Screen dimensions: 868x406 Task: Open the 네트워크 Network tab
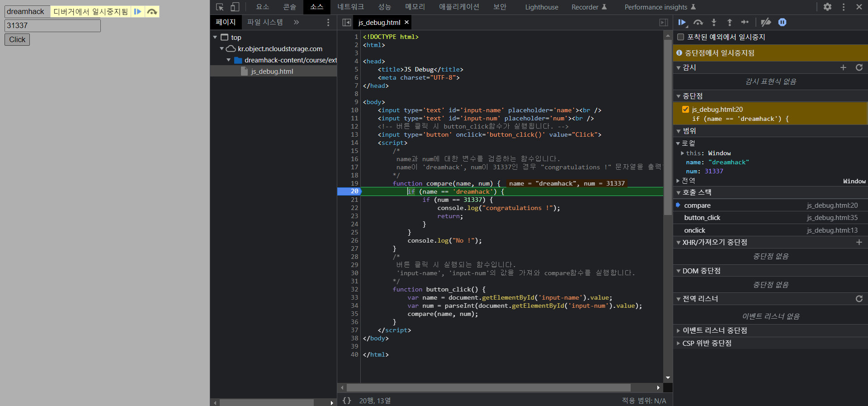point(350,7)
